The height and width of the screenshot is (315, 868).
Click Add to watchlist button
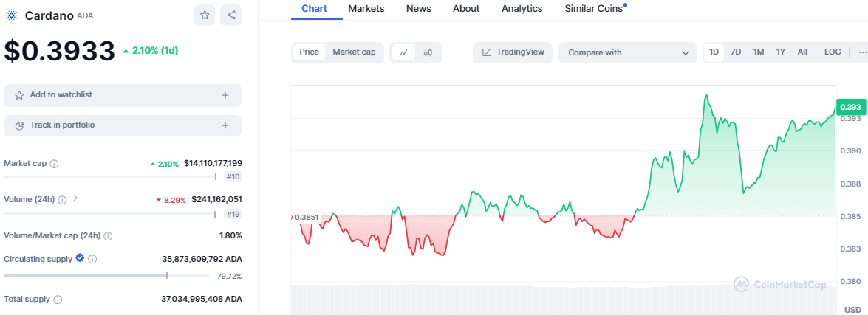tap(123, 95)
